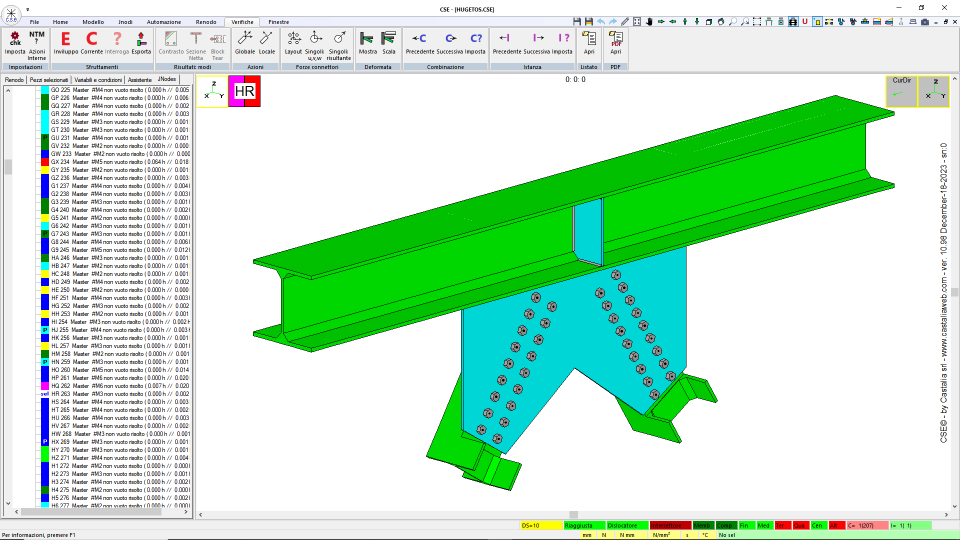Go to Successiva instance icon
The width and height of the screenshot is (960, 540).
pyautogui.click(x=537, y=43)
